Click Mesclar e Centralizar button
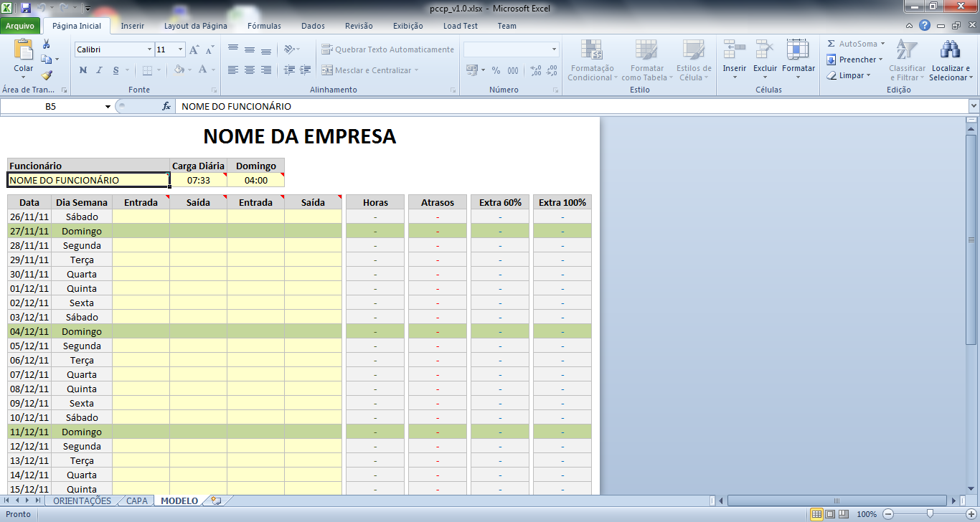This screenshot has height=522, width=980. [x=365, y=70]
